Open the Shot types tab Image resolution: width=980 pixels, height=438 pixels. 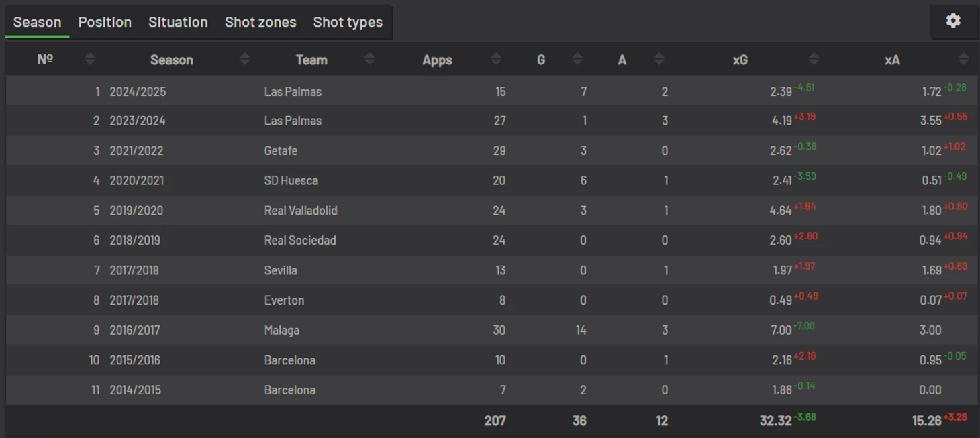point(348,22)
